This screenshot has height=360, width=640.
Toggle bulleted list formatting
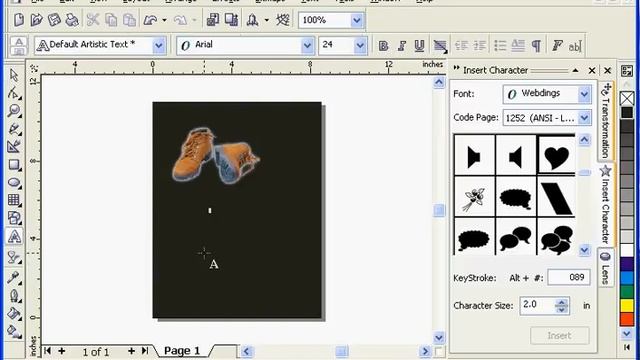click(x=500, y=45)
